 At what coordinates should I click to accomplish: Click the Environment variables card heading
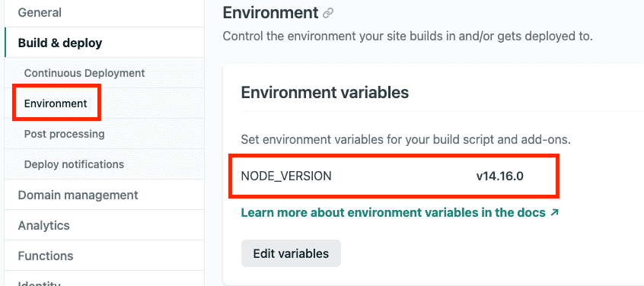[325, 93]
